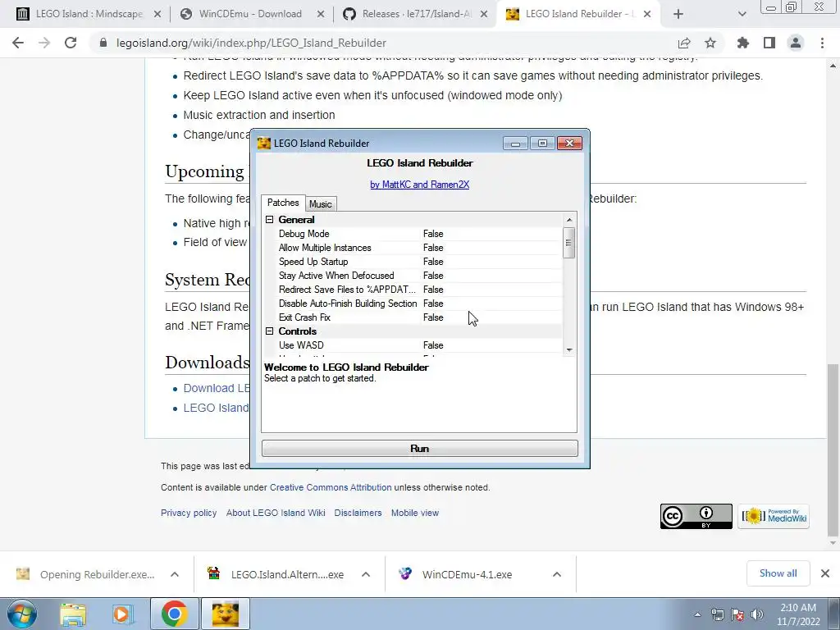The height and width of the screenshot is (630, 840).
Task: Open Windows Explorer from the taskbar
Action: (x=73, y=614)
